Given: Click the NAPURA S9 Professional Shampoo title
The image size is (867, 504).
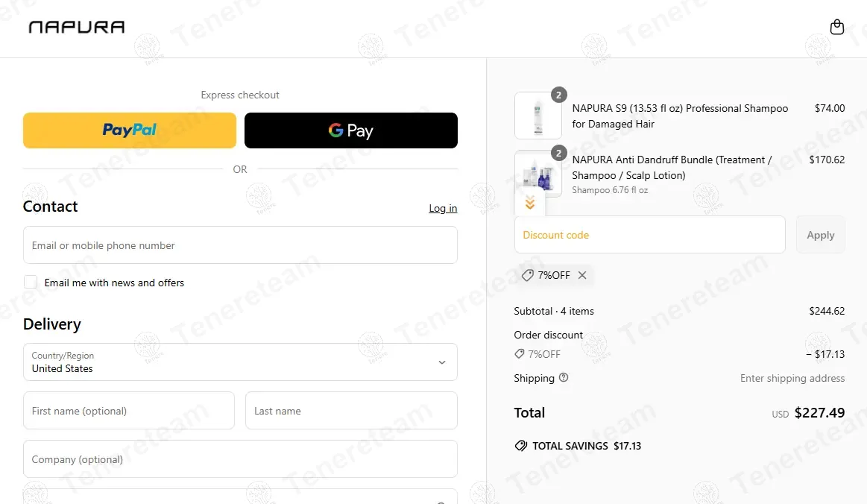Looking at the screenshot, I should click(x=680, y=116).
